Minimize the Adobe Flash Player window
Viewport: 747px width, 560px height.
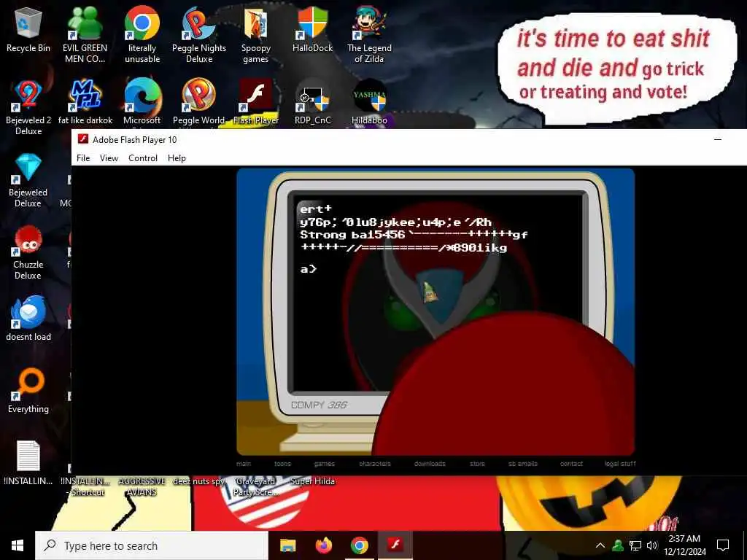(x=718, y=139)
